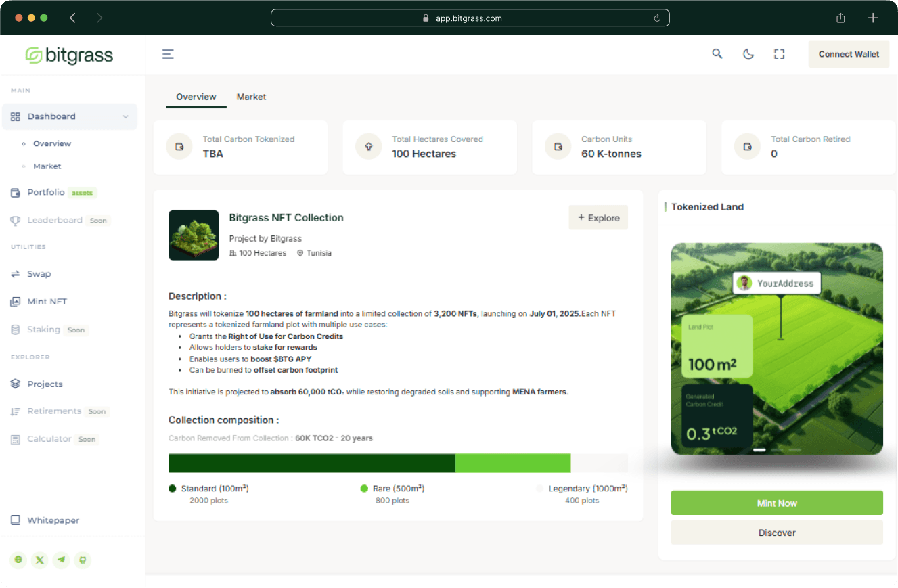Open a new tab with plus icon
Image resolution: width=898 pixels, height=588 pixels.
pyautogui.click(x=873, y=18)
